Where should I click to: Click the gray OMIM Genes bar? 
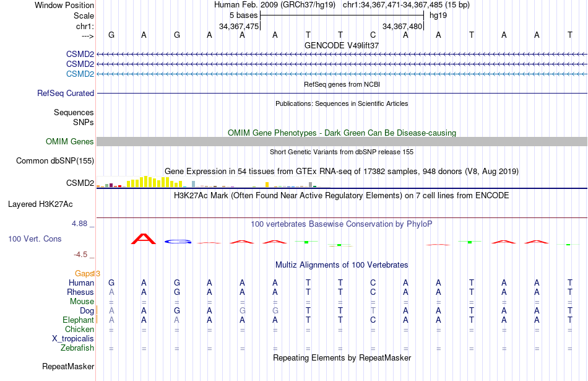pos(342,141)
